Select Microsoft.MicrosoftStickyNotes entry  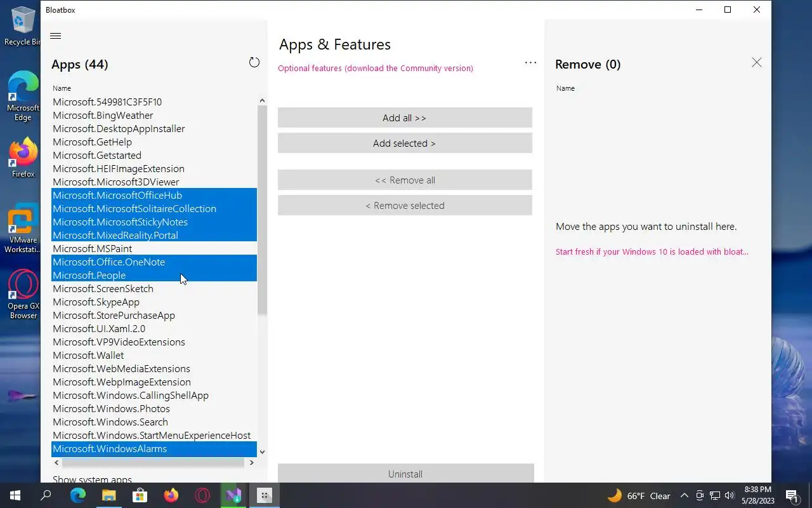154,222
